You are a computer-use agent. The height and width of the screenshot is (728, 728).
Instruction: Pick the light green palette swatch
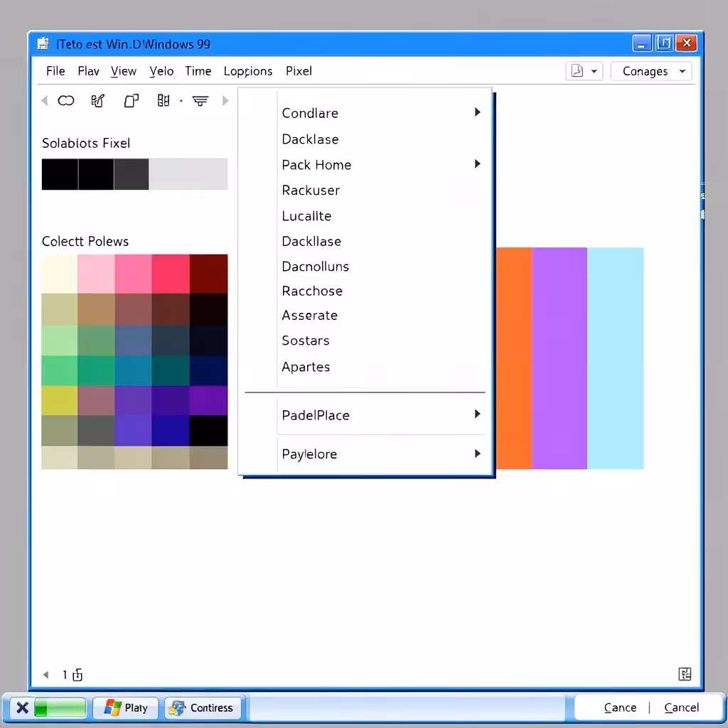point(60,341)
